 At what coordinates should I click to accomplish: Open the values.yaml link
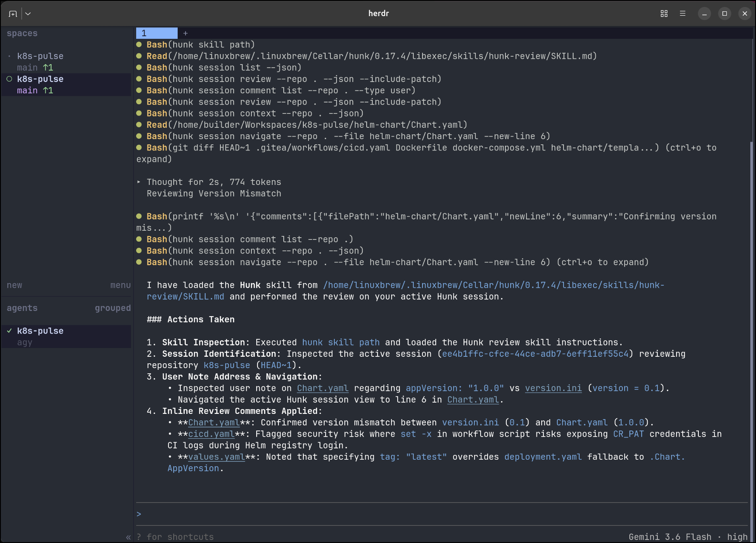(216, 457)
